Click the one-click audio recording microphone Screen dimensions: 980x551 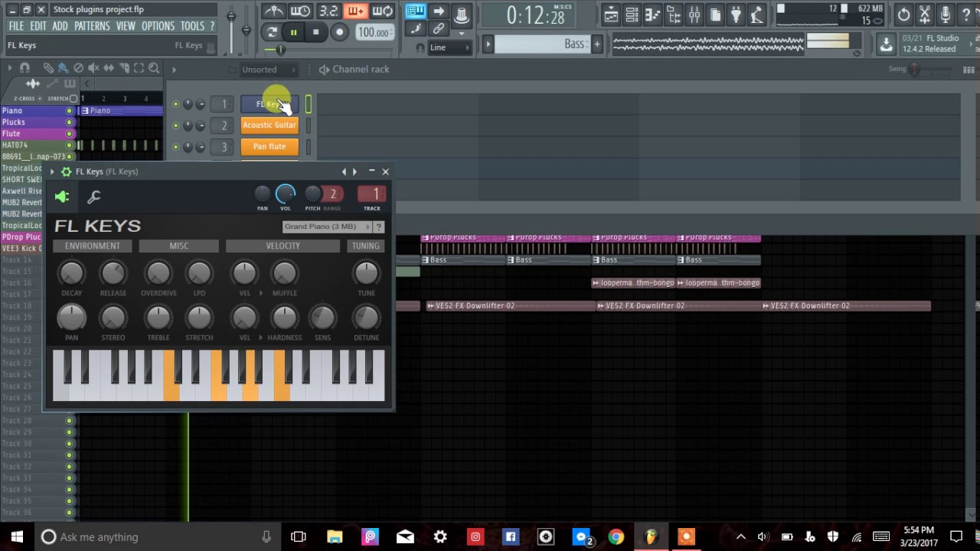click(945, 15)
